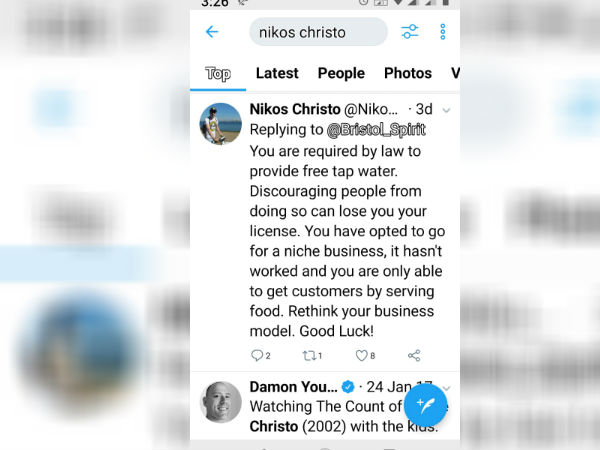Open search filter settings icon
Image resolution: width=600 pixels, height=450 pixels.
(409, 32)
